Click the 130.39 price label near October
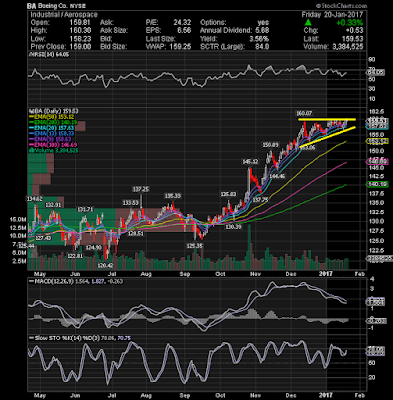 (233, 227)
